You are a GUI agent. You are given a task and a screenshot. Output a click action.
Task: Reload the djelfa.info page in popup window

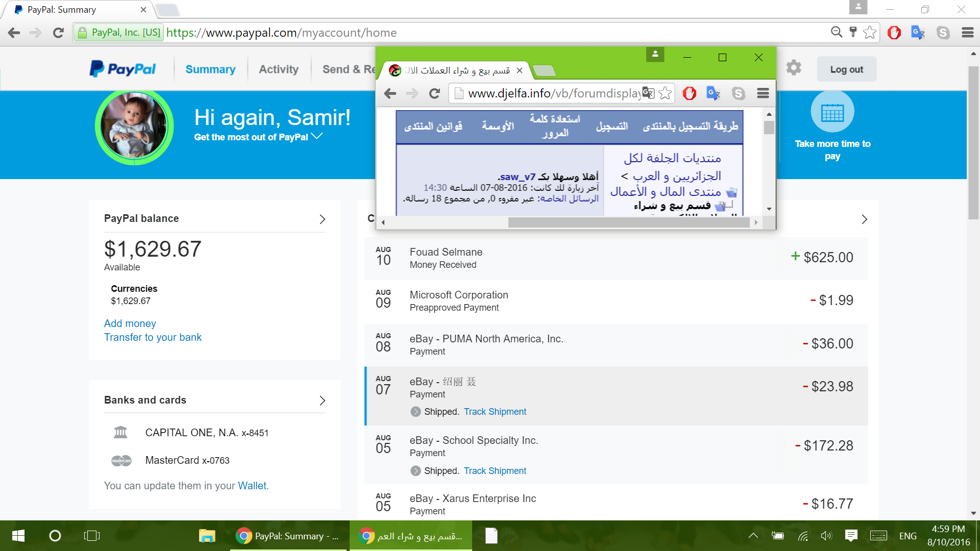[434, 93]
